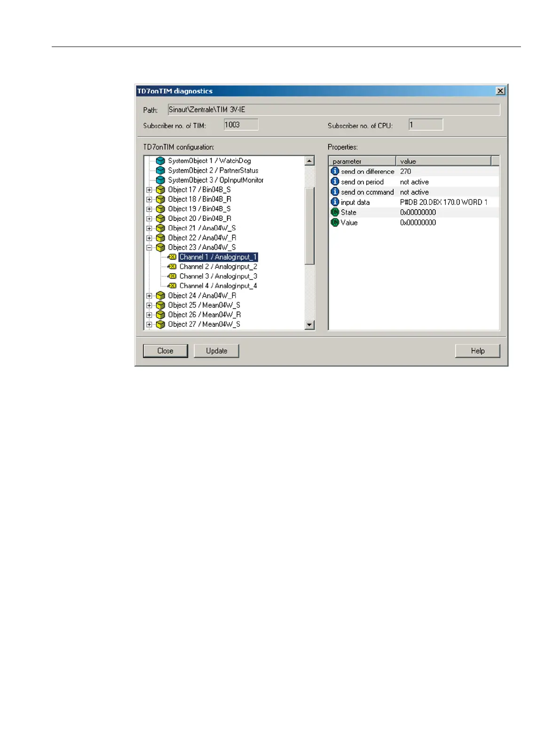Collapse Object 23 / Ana04W_S node
Viewport: 560px width, 746px height.
pyautogui.click(x=149, y=248)
